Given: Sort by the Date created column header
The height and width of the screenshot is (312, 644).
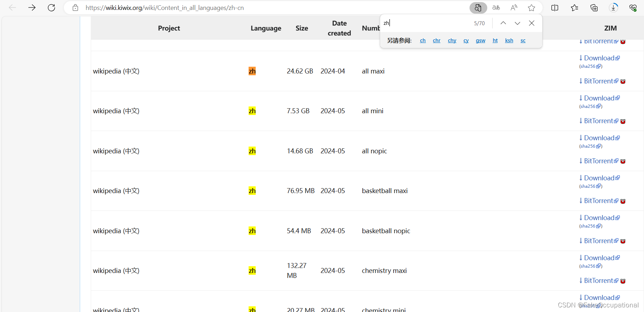Looking at the screenshot, I should [x=339, y=28].
